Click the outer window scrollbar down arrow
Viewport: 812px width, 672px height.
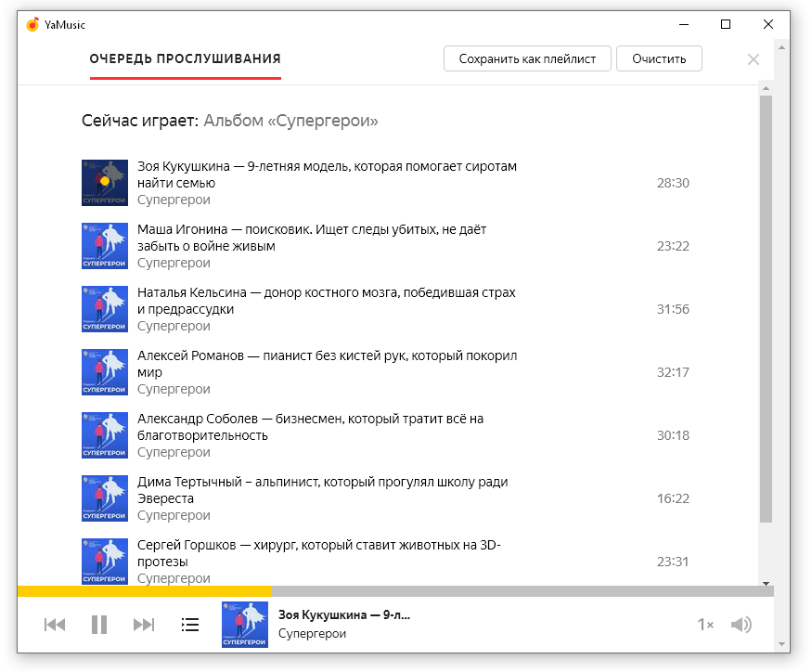click(x=782, y=644)
